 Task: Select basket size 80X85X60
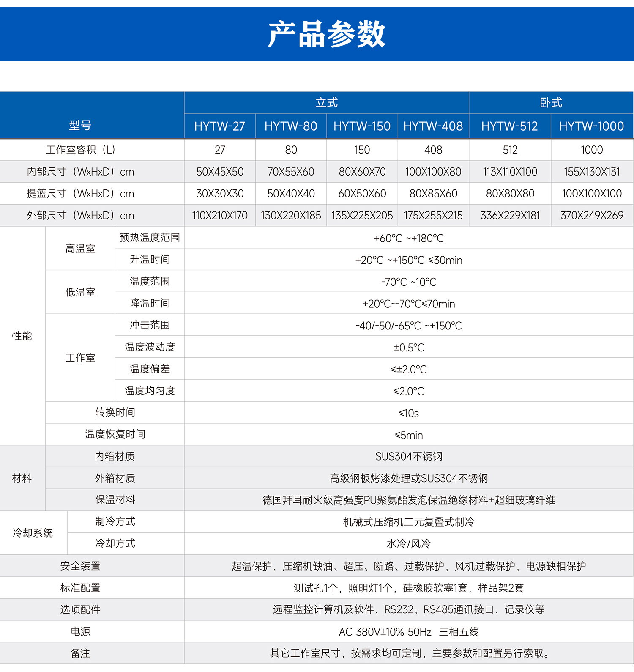(433, 194)
